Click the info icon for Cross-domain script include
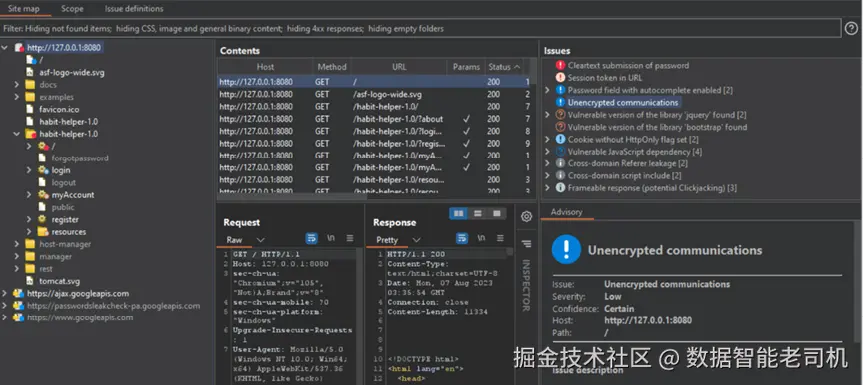 tap(560, 175)
